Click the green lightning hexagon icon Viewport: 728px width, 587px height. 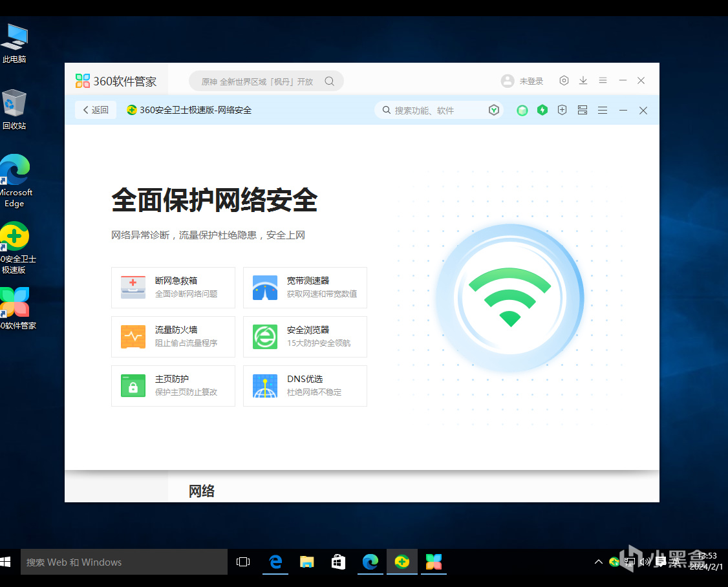coord(542,110)
